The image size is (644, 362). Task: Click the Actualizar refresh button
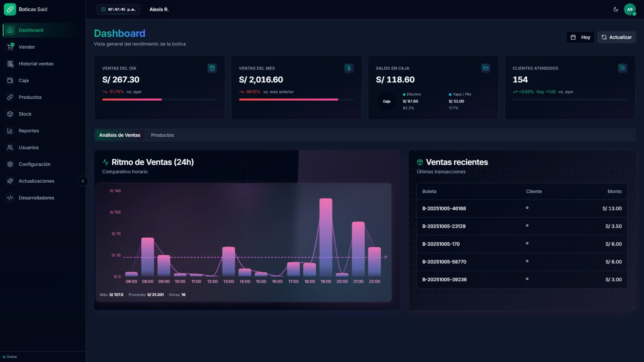coord(616,37)
